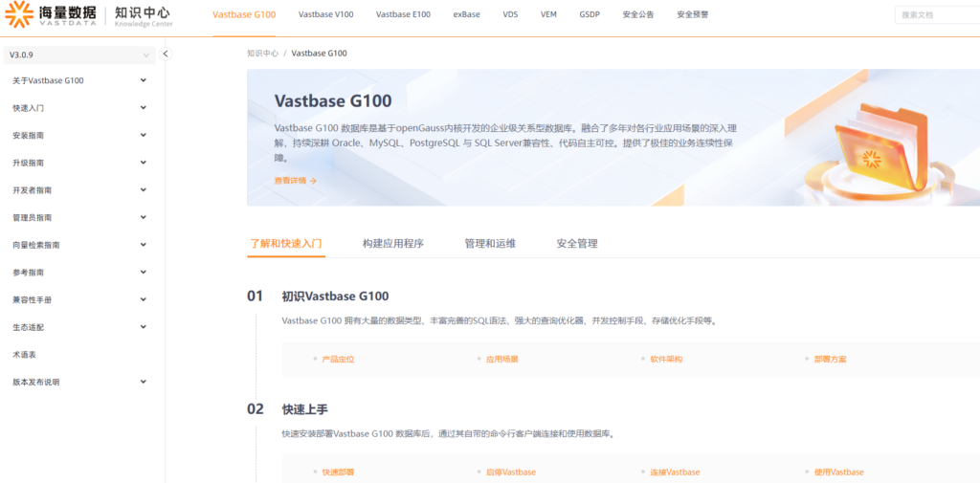Expand the 生态适配 sidebar section

(x=79, y=327)
